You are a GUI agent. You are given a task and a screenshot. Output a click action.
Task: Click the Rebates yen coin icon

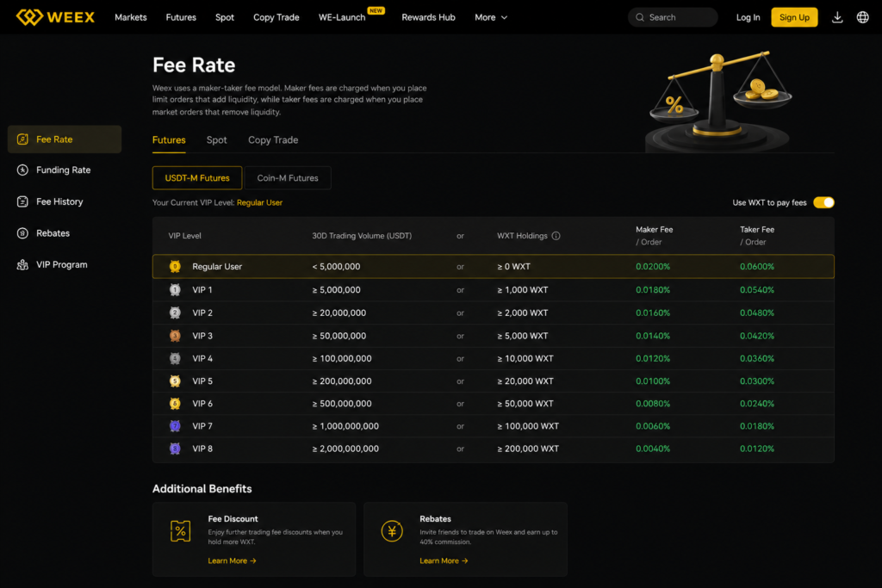(392, 530)
